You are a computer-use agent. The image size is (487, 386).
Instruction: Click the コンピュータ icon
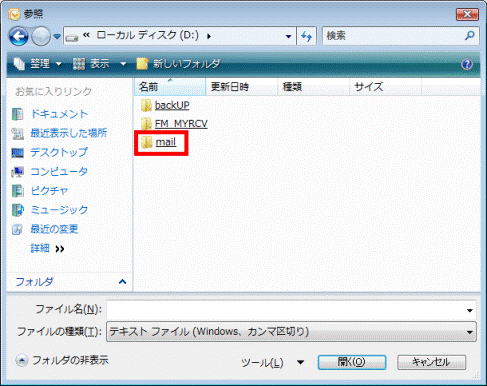pyautogui.click(x=17, y=172)
